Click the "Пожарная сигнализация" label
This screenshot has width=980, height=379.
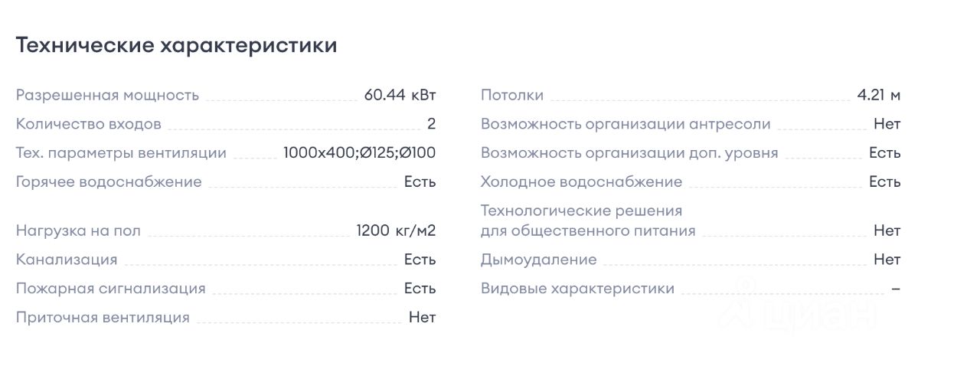point(111,289)
